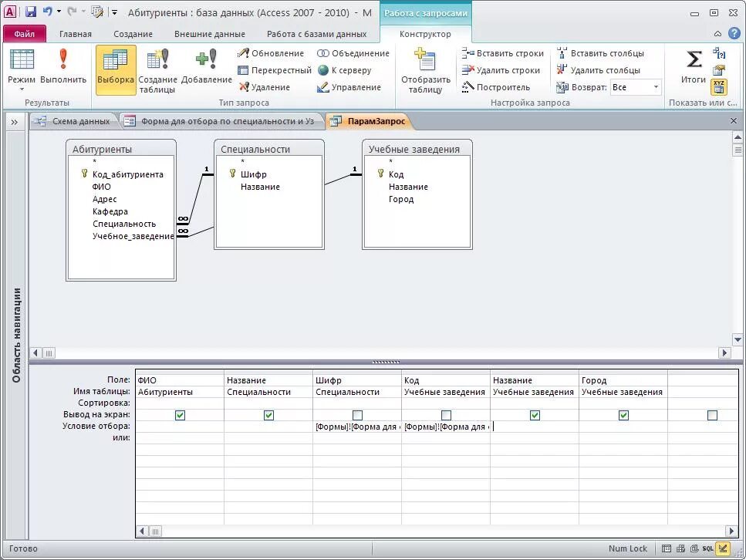This screenshot has width=746, height=560.
Task: Click Удалить столбцы
Action: [x=598, y=70]
